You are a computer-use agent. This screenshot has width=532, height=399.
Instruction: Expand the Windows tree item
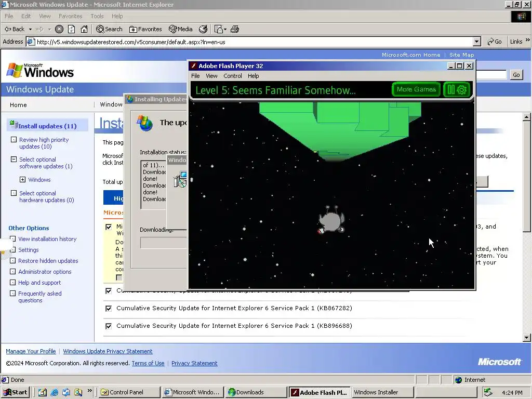click(22, 180)
